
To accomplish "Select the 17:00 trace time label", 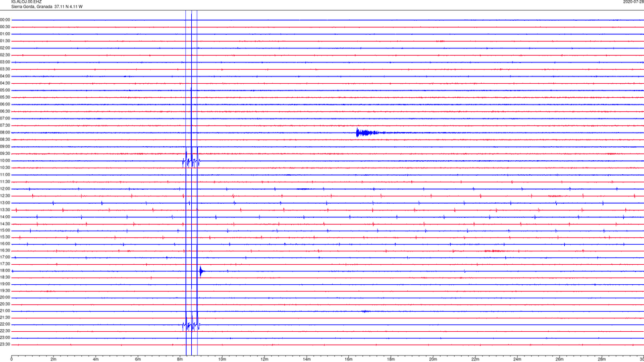I will point(5,257).
